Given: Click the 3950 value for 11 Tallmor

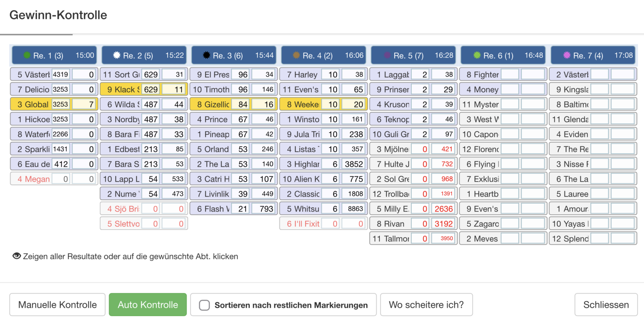Looking at the screenshot, I should [x=444, y=238].
